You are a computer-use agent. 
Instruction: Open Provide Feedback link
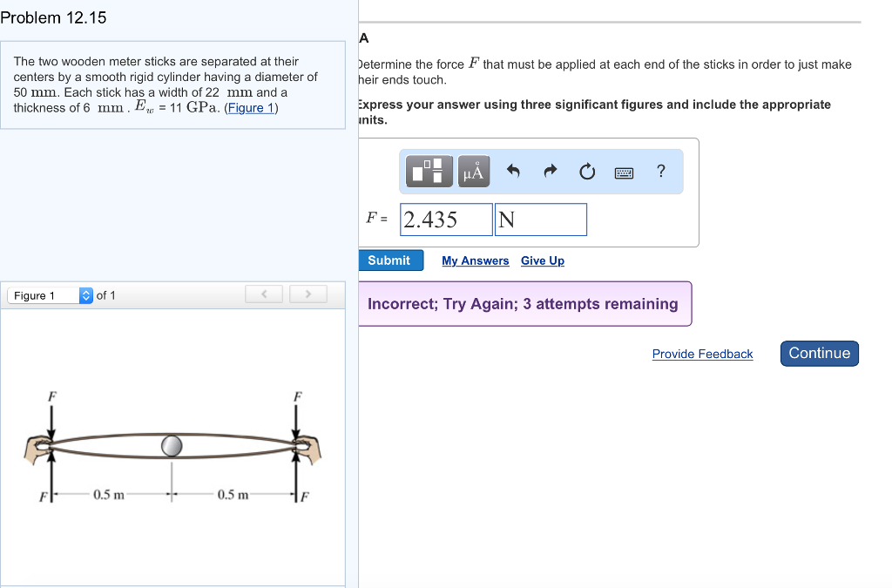pyautogui.click(x=703, y=354)
